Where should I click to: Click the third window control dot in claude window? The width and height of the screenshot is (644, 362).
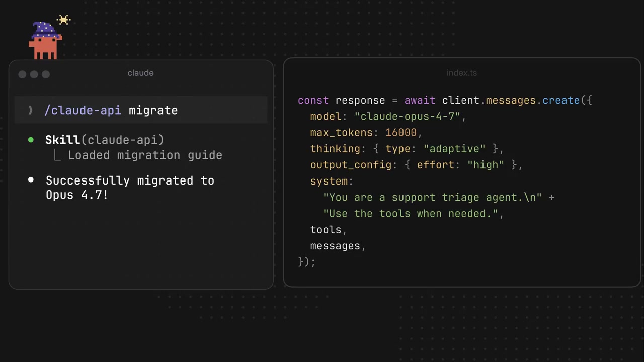[x=46, y=74]
